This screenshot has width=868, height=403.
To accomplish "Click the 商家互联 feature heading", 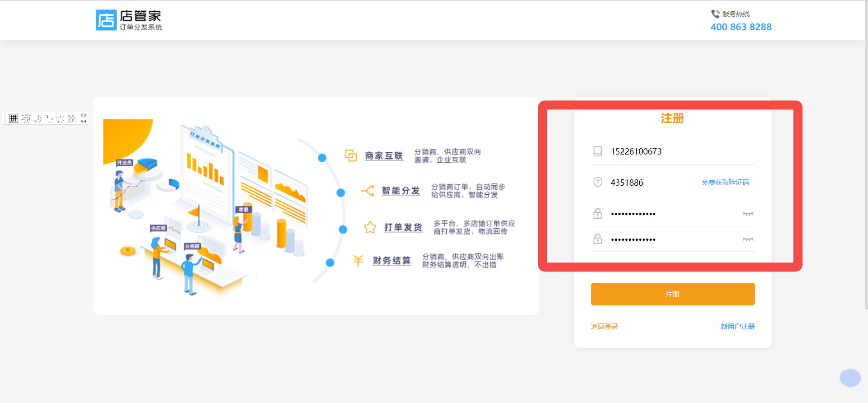I will click(384, 156).
